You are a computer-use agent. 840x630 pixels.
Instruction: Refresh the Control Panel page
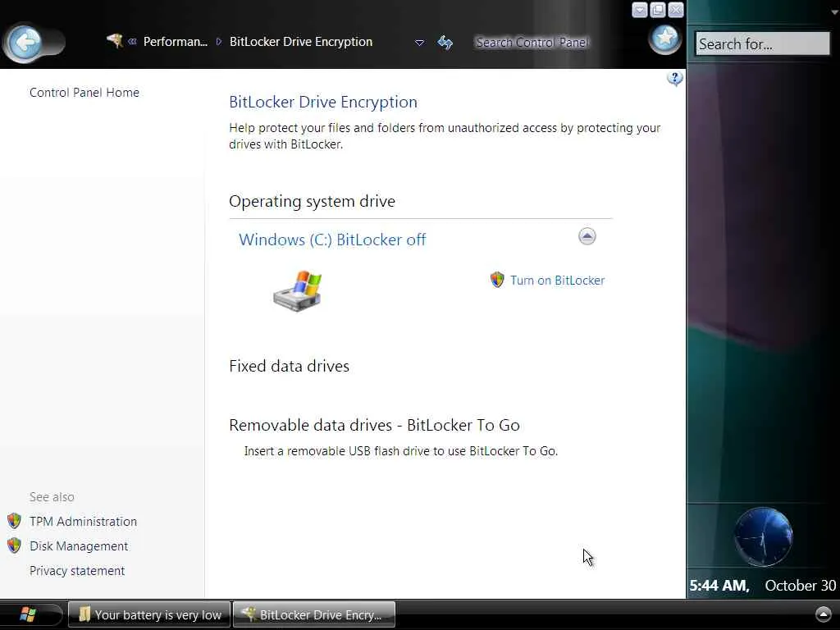pyautogui.click(x=445, y=43)
